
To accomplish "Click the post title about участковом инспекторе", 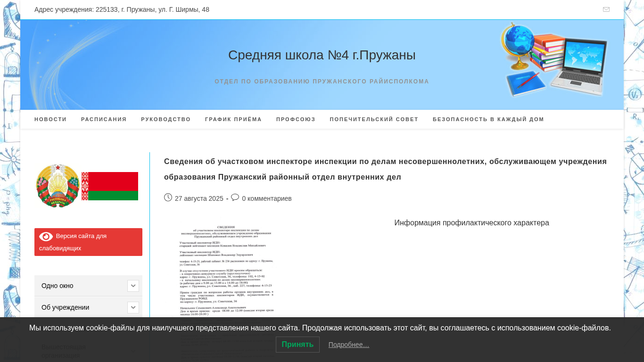I will pos(385,169).
